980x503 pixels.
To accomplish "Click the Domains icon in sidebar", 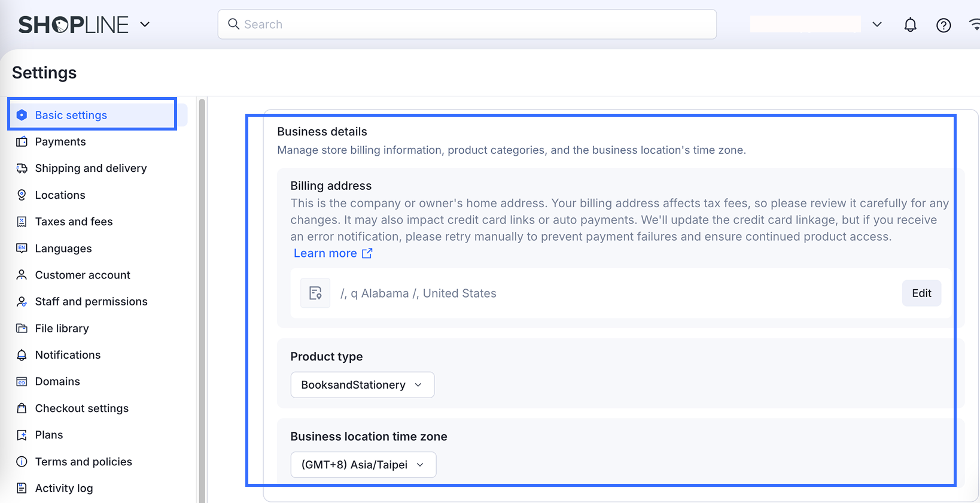I will click(x=22, y=381).
